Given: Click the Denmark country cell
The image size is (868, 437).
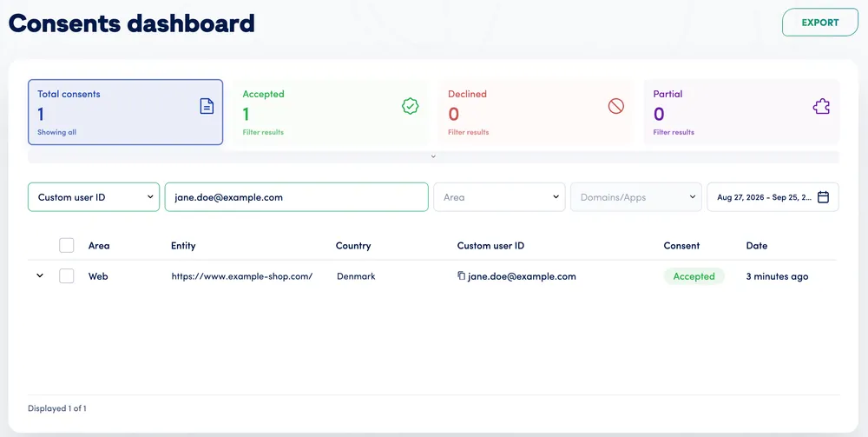Looking at the screenshot, I should (356, 276).
